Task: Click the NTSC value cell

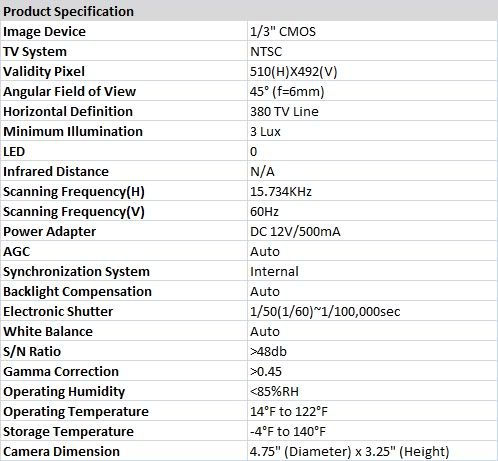Action: [372, 51]
